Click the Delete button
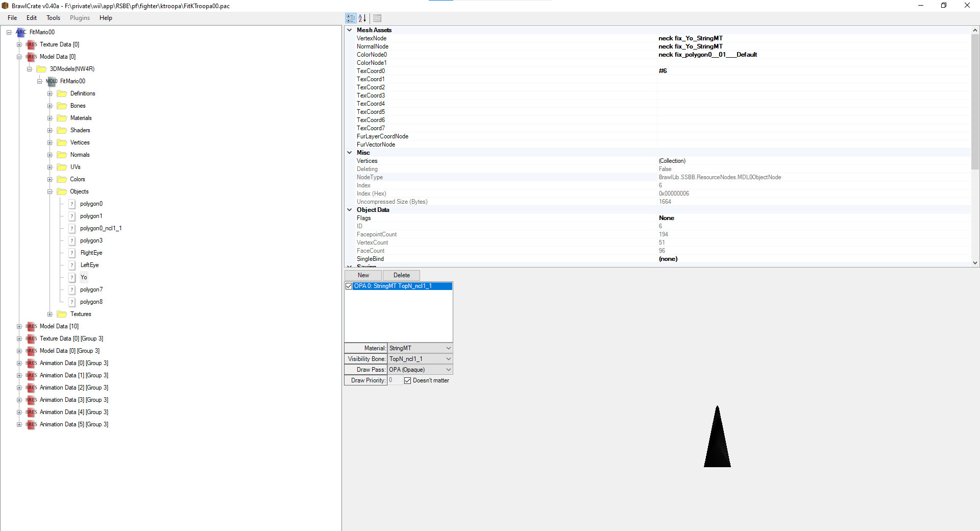980x531 pixels. tap(401, 275)
